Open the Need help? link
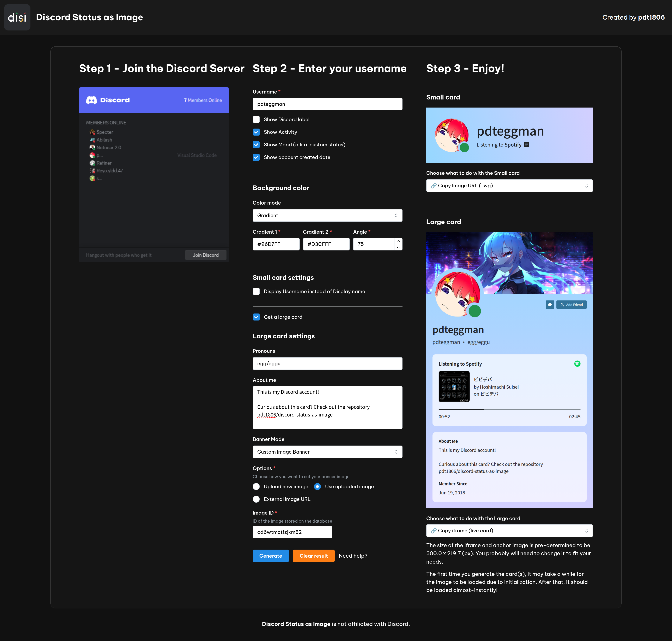 (353, 556)
